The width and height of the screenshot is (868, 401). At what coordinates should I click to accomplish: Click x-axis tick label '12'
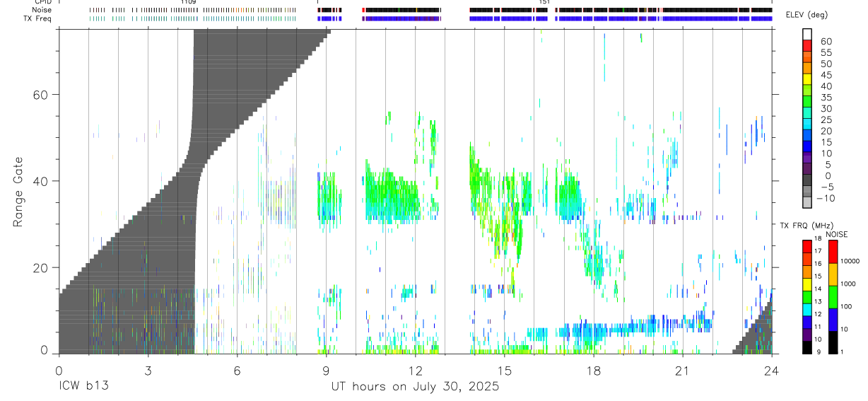click(415, 371)
